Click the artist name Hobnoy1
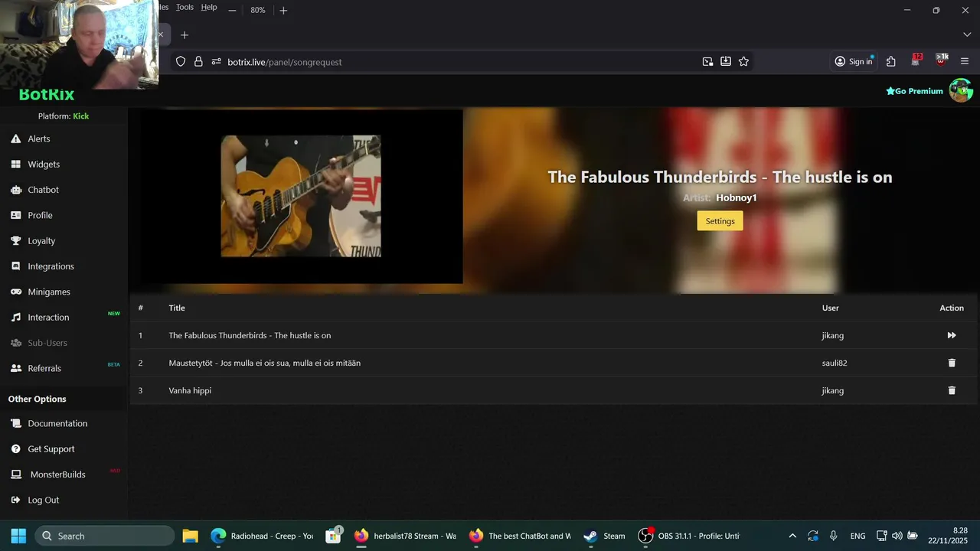This screenshot has height=551, width=980. 737,197
